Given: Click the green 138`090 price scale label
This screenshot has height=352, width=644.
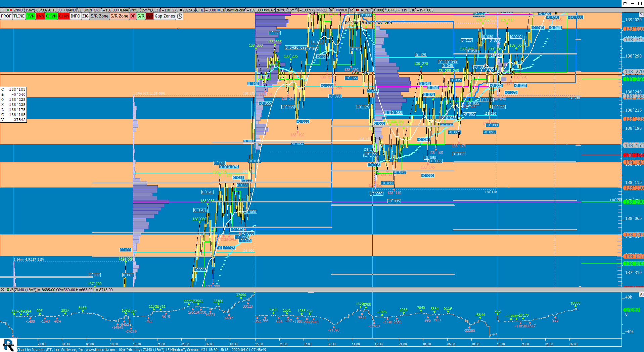Looking at the screenshot, I should point(633,202).
